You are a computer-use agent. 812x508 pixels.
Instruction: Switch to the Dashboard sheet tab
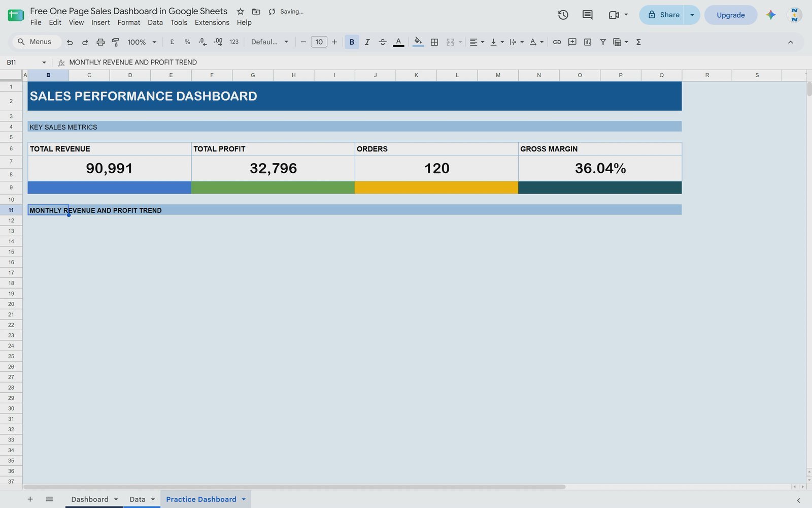(x=90, y=499)
